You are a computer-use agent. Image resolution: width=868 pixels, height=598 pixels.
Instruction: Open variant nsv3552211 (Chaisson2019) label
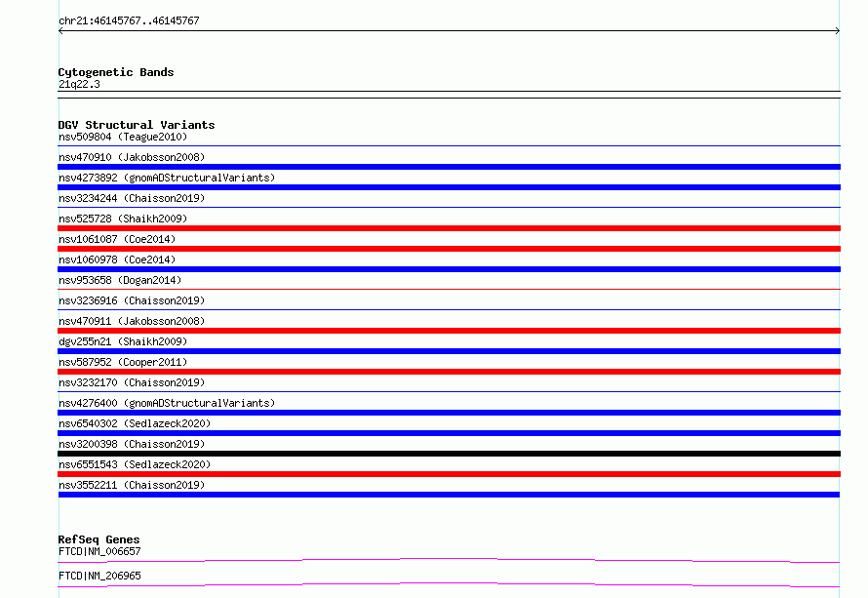click(x=132, y=485)
